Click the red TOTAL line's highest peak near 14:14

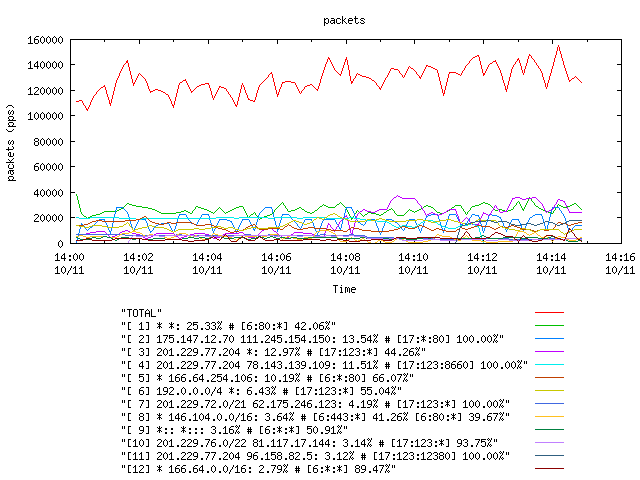[x=558, y=46]
